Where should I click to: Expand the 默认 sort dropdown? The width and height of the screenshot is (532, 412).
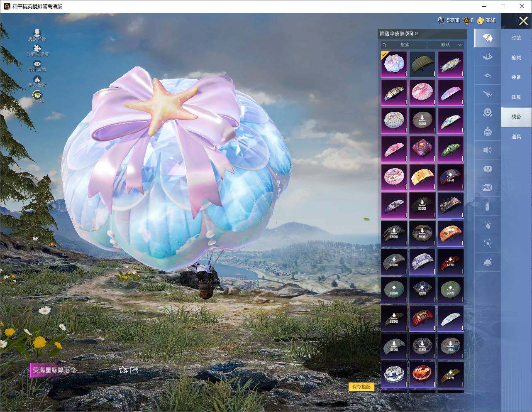click(x=446, y=44)
